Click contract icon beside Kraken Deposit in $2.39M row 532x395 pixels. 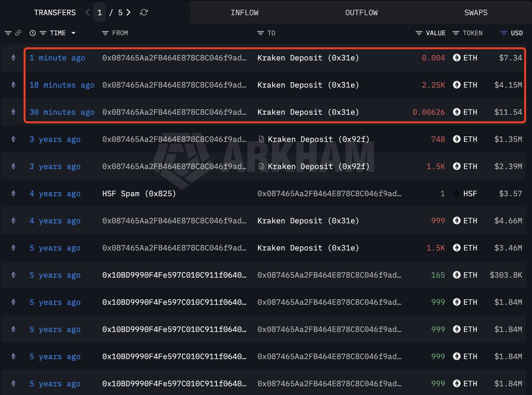tap(261, 166)
